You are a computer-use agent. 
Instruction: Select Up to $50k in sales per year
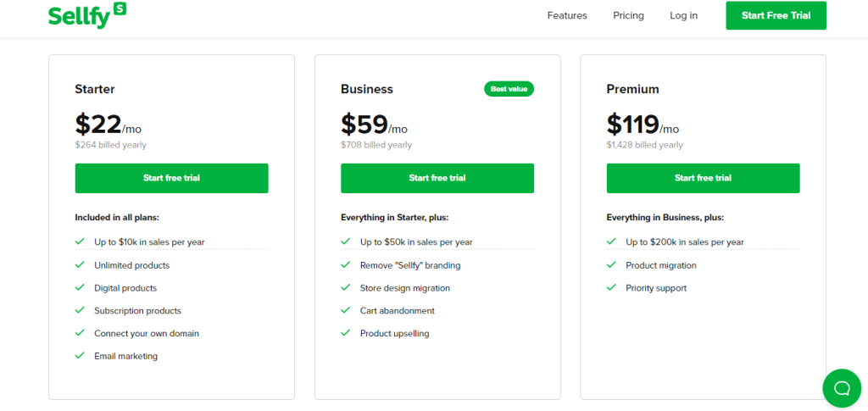[x=416, y=242]
